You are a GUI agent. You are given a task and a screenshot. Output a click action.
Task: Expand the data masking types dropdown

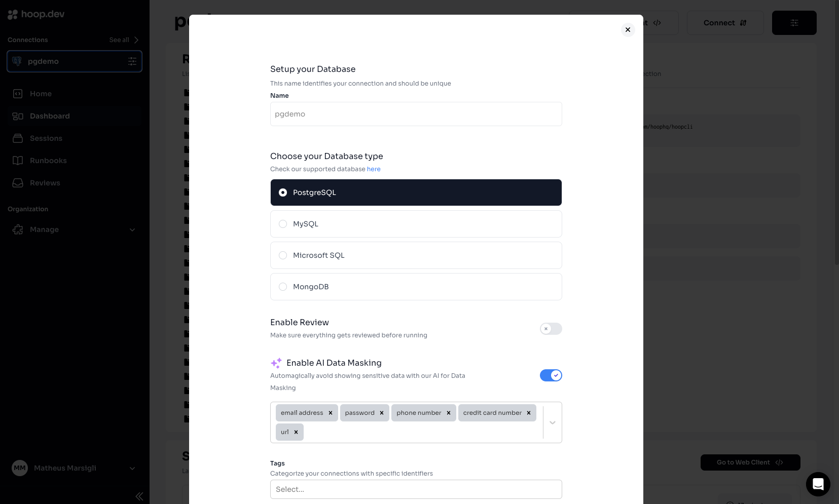[553, 422]
